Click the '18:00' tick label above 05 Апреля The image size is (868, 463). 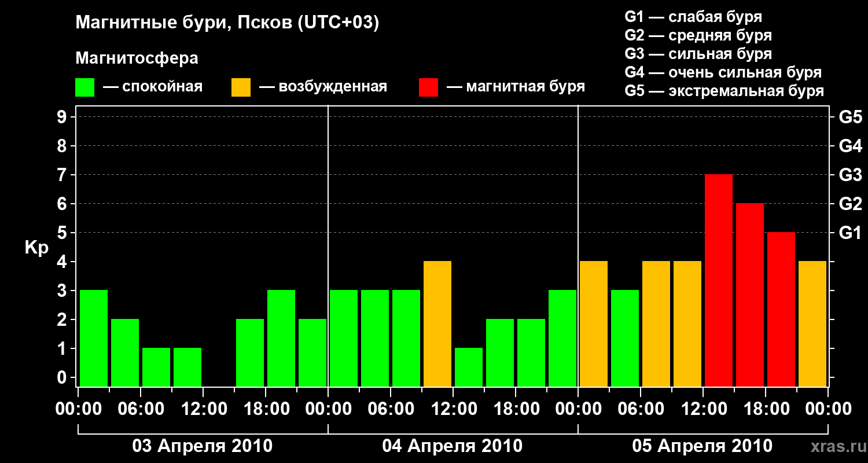pyautogui.click(x=766, y=409)
